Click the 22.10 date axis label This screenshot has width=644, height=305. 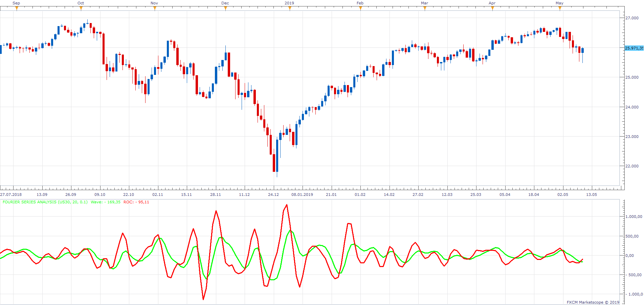coord(129,195)
